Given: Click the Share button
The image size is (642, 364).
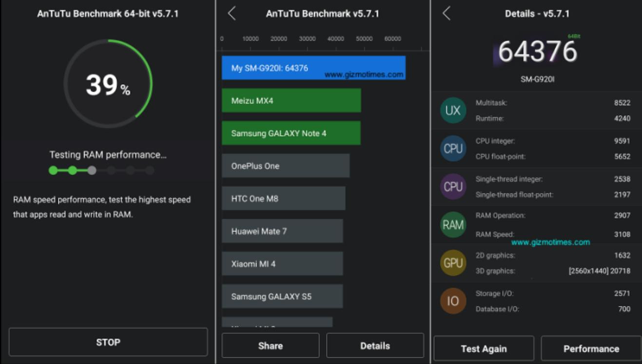Looking at the screenshot, I should coord(271,345).
